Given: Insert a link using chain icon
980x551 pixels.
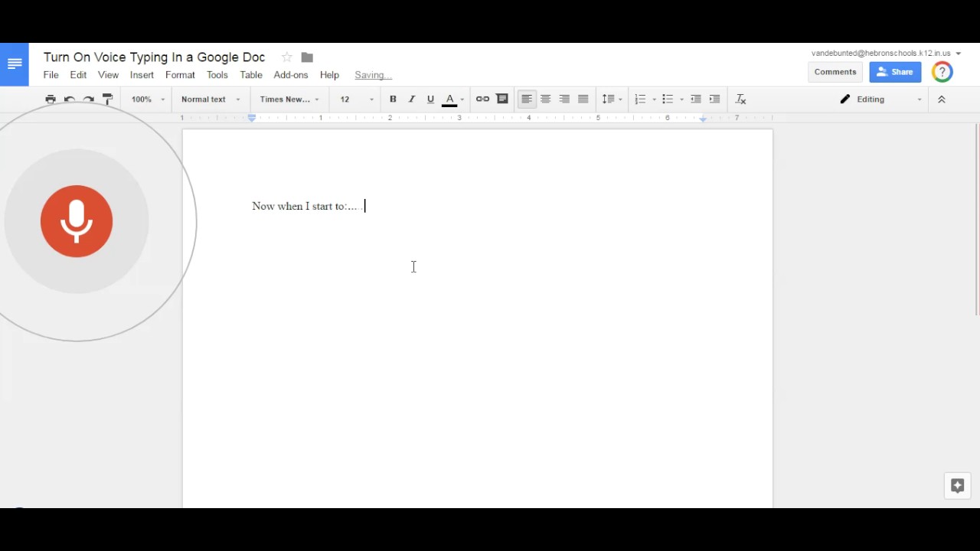Looking at the screenshot, I should point(482,99).
